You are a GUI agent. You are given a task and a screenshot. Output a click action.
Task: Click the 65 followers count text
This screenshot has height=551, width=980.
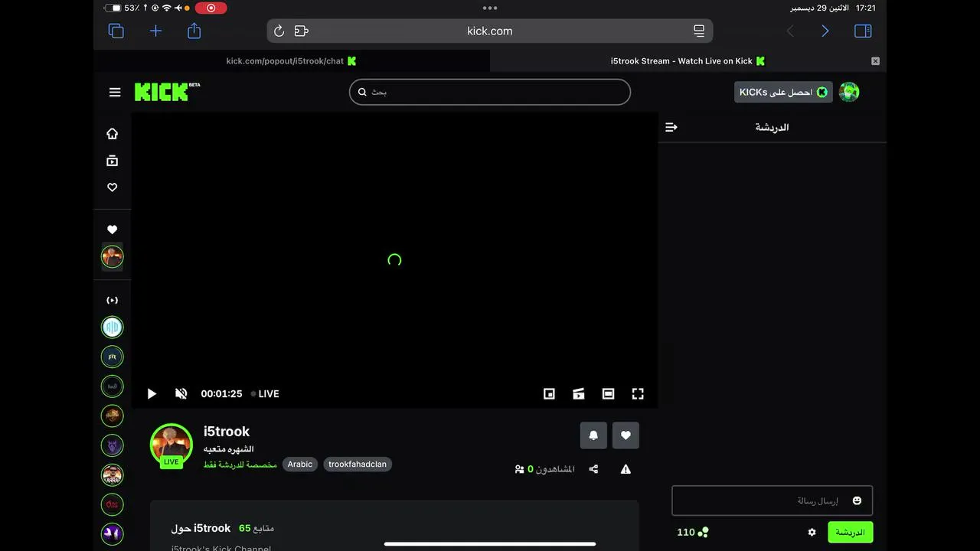click(256, 528)
